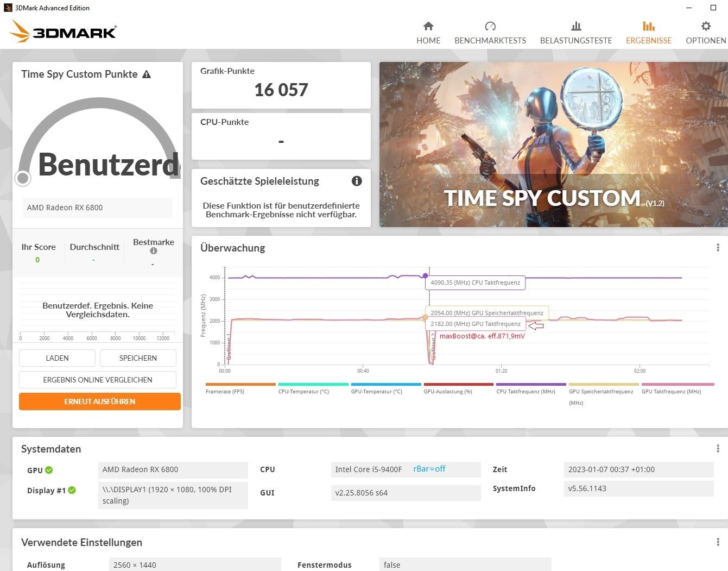Screen dimensions: 728x571
Task: Click the SPEICHERN button
Action: pos(138,358)
